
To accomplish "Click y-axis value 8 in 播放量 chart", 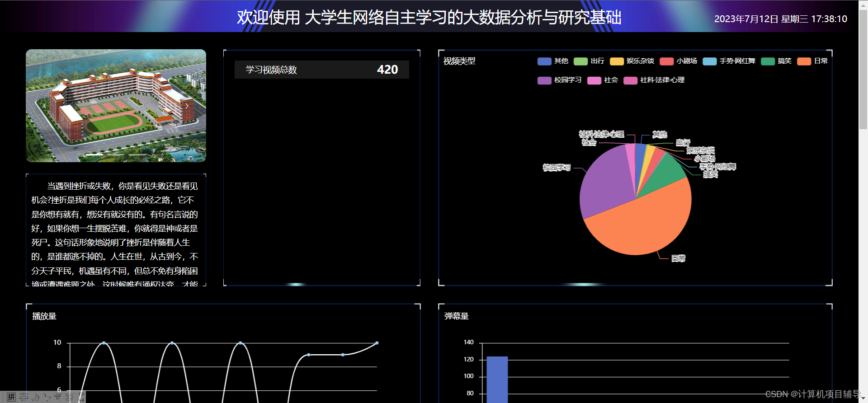I will pos(59,366).
